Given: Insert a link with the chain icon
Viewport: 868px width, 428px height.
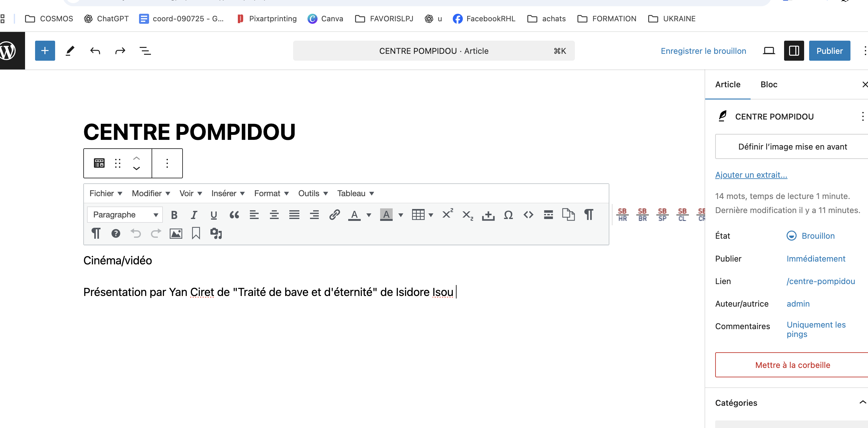Looking at the screenshot, I should [x=335, y=215].
